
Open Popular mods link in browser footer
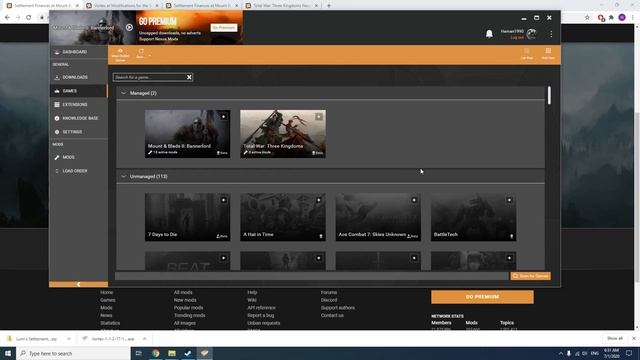pos(188,308)
